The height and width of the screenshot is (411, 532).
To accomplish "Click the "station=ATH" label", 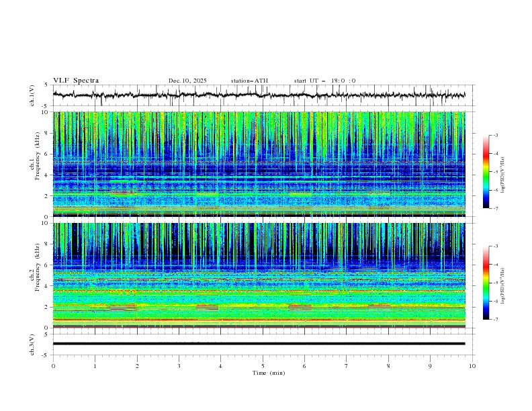I will (x=249, y=81).
